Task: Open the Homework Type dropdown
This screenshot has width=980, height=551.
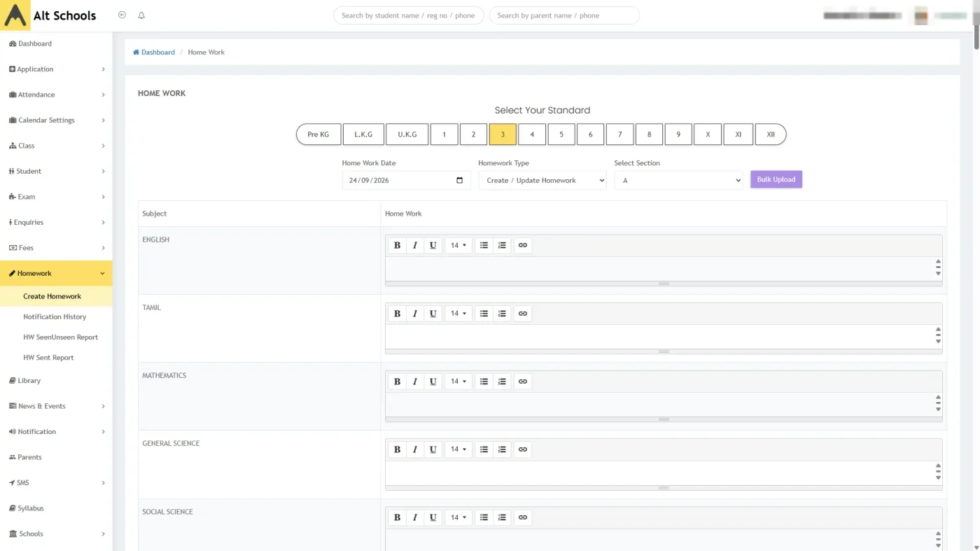Action: coord(542,181)
